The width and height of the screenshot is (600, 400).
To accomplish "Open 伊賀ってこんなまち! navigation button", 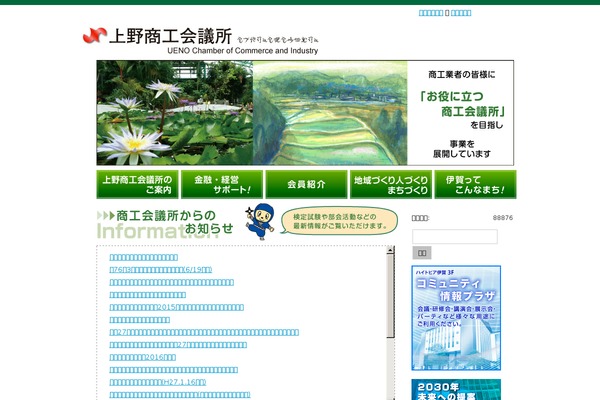I will point(476,184).
